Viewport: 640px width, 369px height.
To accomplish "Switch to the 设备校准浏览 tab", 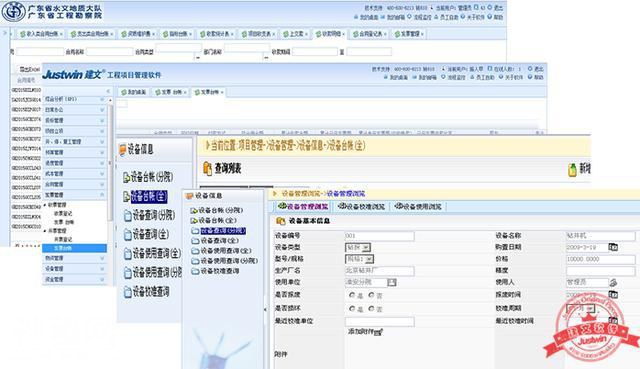I will pyautogui.click(x=362, y=207).
